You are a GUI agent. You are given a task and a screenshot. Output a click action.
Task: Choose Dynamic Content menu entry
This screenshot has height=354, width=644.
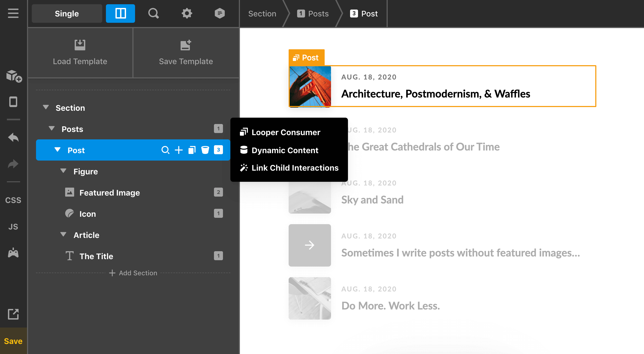point(285,150)
